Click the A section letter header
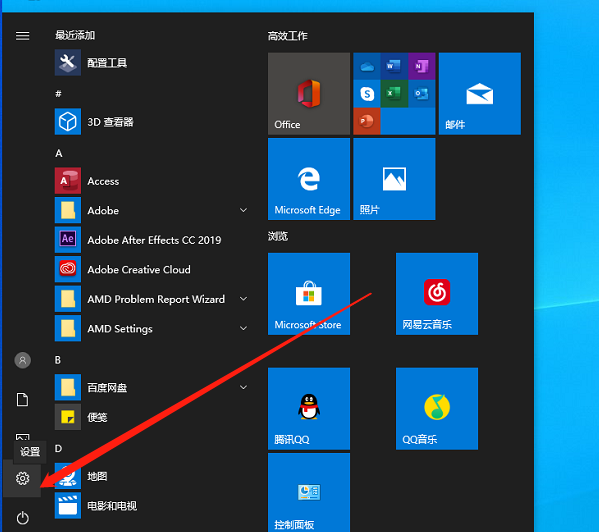Image resolution: width=599 pixels, height=532 pixels. point(58,154)
